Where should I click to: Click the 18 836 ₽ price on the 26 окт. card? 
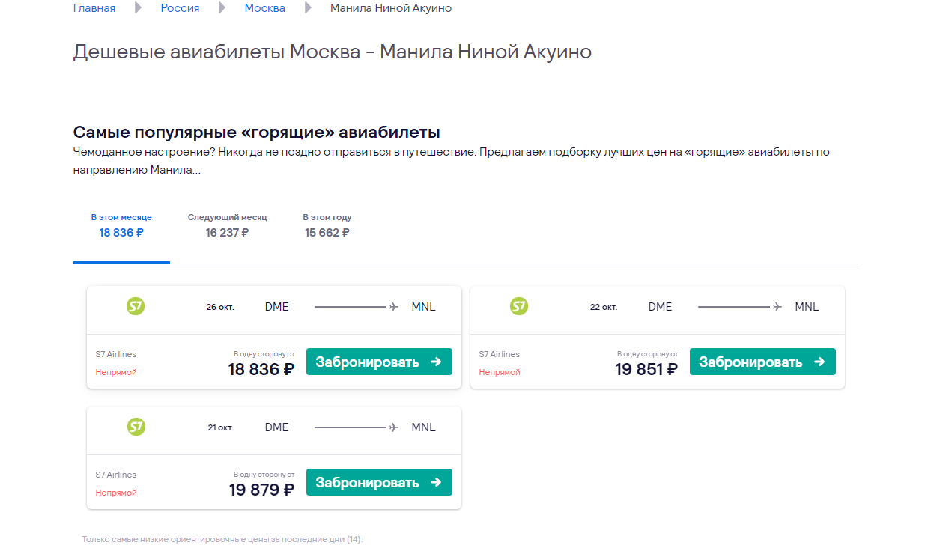click(261, 369)
